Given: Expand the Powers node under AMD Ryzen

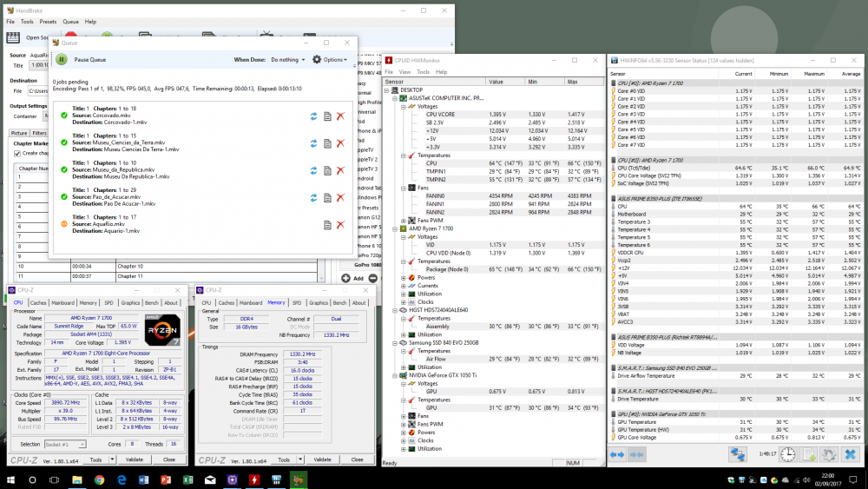Looking at the screenshot, I should coord(404,278).
